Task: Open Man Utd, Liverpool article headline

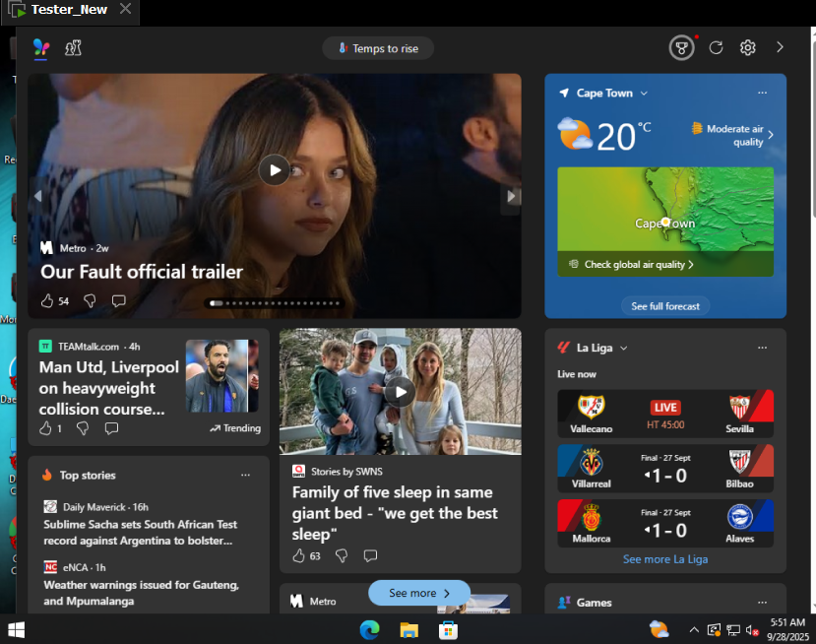Action: [x=108, y=388]
